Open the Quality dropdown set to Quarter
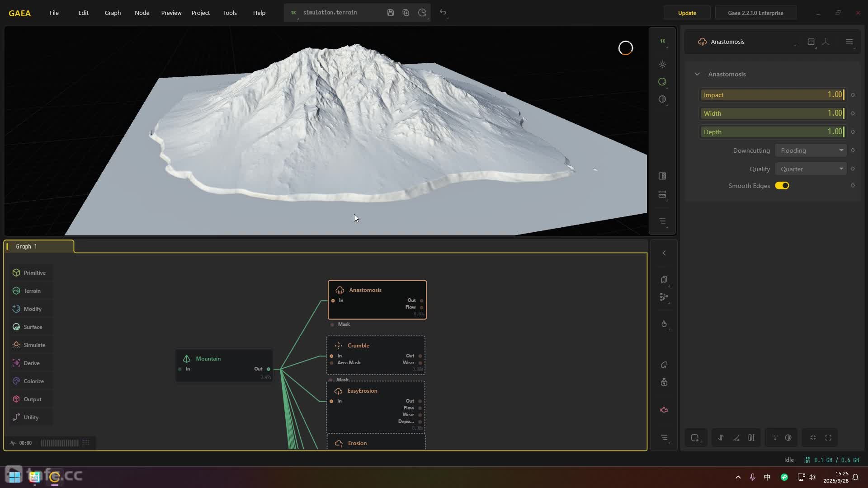The image size is (868, 488). click(x=811, y=169)
